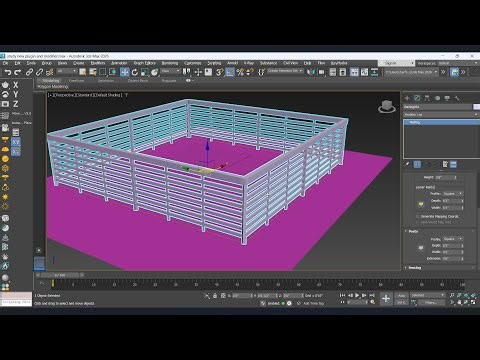Open the Graph Editors menu
480x360 pixels.
tap(145, 63)
